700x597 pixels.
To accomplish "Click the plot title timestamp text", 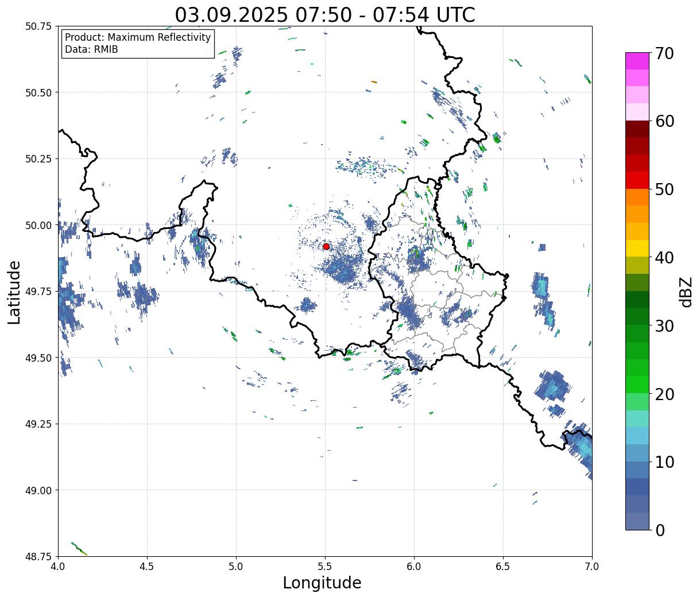I will [325, 14].
